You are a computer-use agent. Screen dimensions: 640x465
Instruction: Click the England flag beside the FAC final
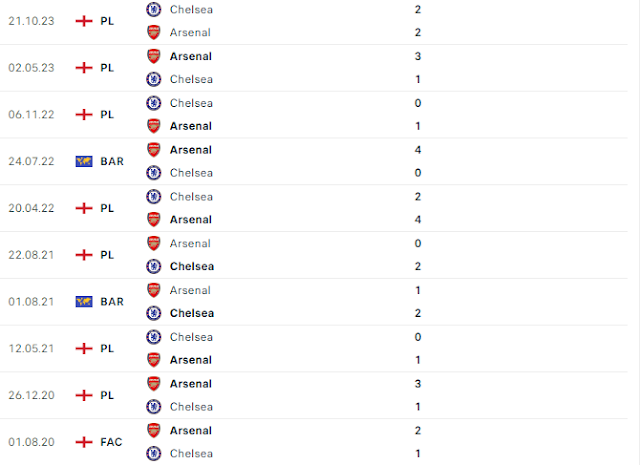(84, 442)
